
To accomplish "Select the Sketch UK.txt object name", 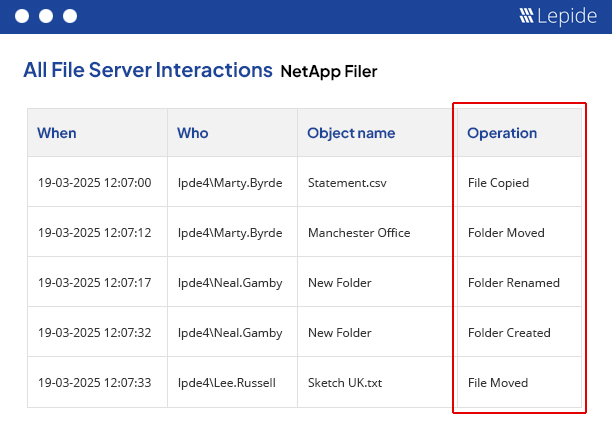I will click(345, 382).
